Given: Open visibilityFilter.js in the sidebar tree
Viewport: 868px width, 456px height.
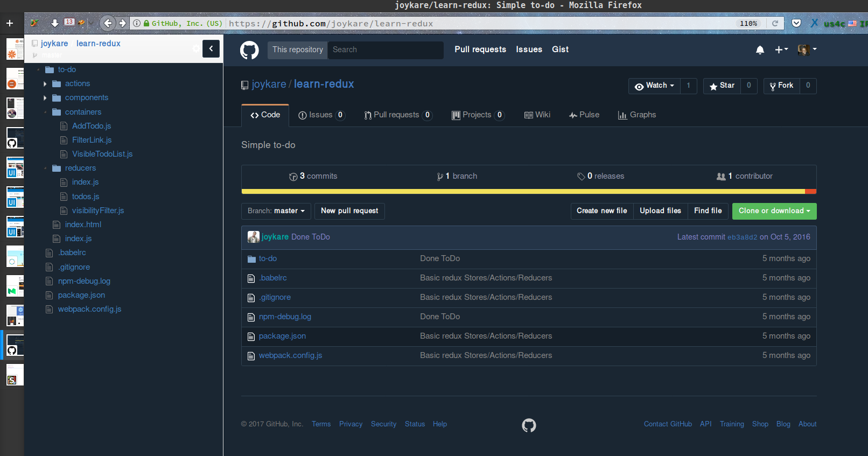Looking at the screenshot, I should pyautogui.click(x=98, y=211).
